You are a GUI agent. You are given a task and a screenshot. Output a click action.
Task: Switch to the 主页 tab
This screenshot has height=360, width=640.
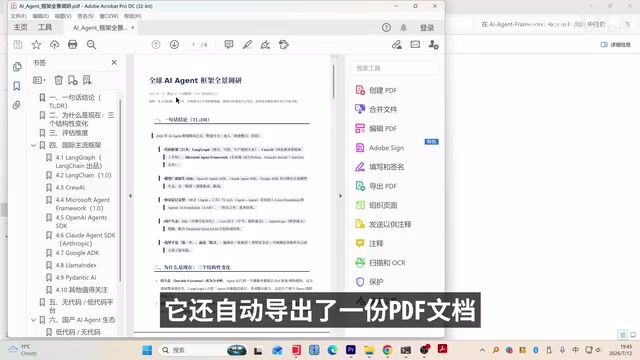[20, 27]
